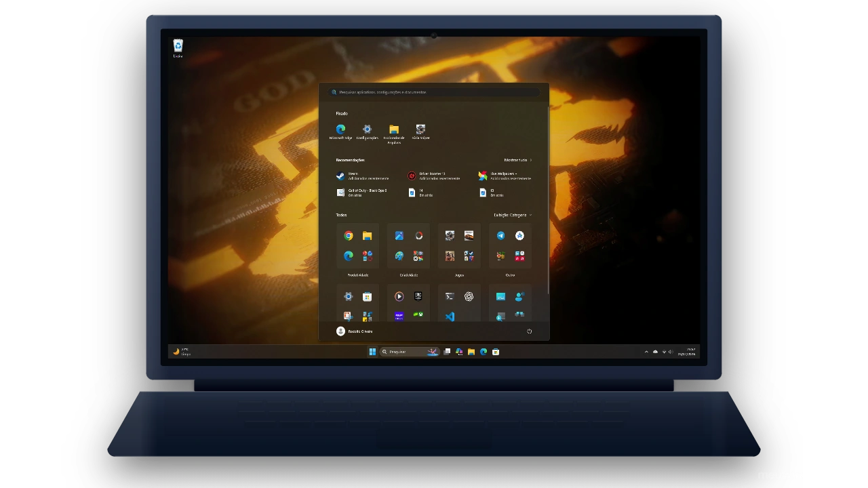868x488 pixels.
Task: Expand the Exibição: Categoria dropdown
Action: click(513, 215)
